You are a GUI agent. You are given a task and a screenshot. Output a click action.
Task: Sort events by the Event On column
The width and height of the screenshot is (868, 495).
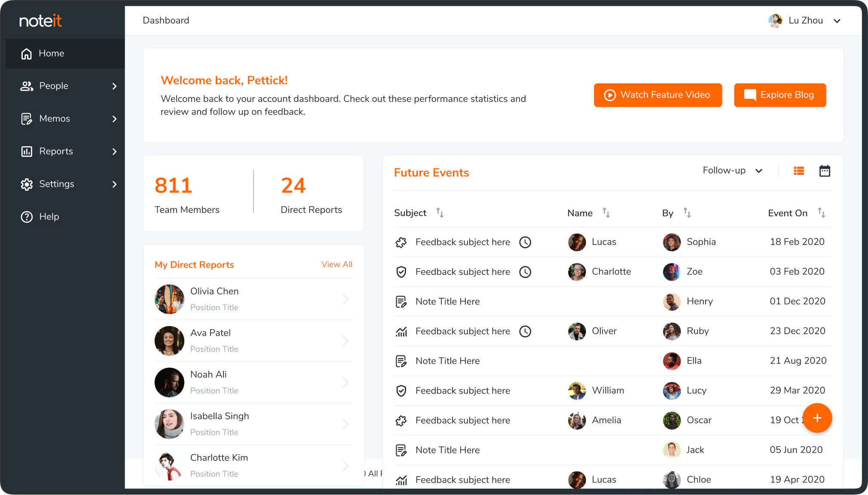[822, 213]
